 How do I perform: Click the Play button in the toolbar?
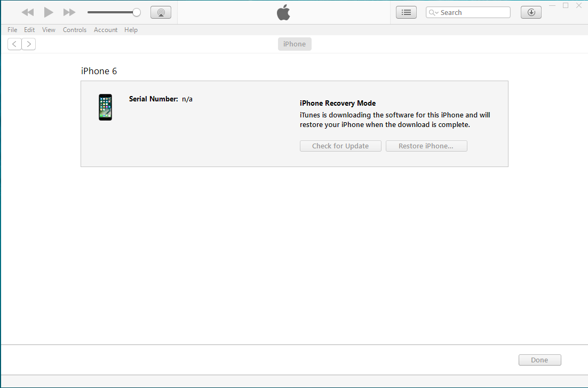[48, 12]
